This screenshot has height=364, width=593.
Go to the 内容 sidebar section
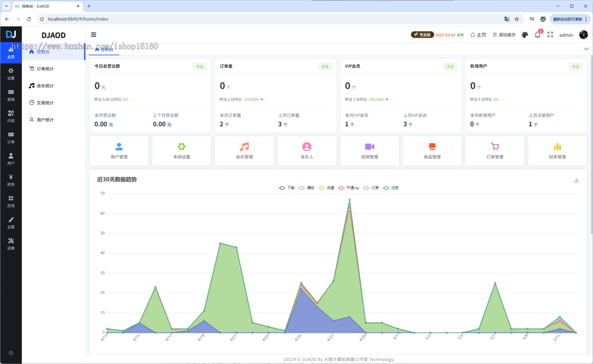point(11,116)
